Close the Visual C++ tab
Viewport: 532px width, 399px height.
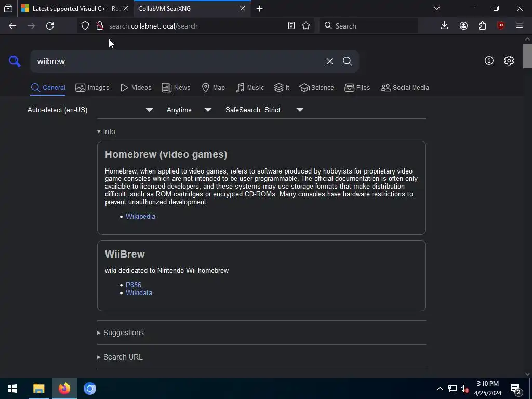click(x=126, y=8)
